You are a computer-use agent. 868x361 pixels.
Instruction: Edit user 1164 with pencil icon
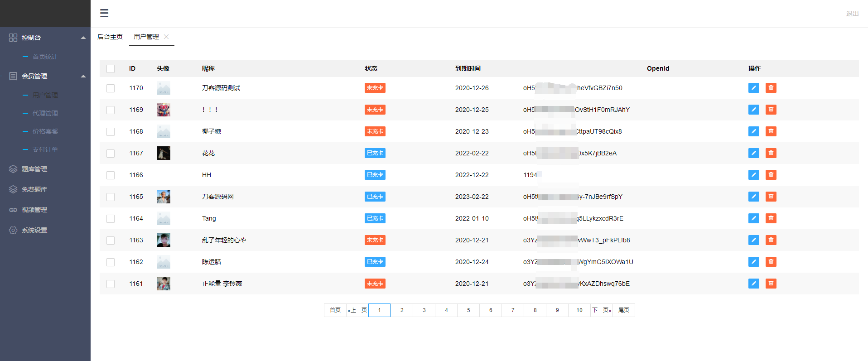(x=754, y=218)
